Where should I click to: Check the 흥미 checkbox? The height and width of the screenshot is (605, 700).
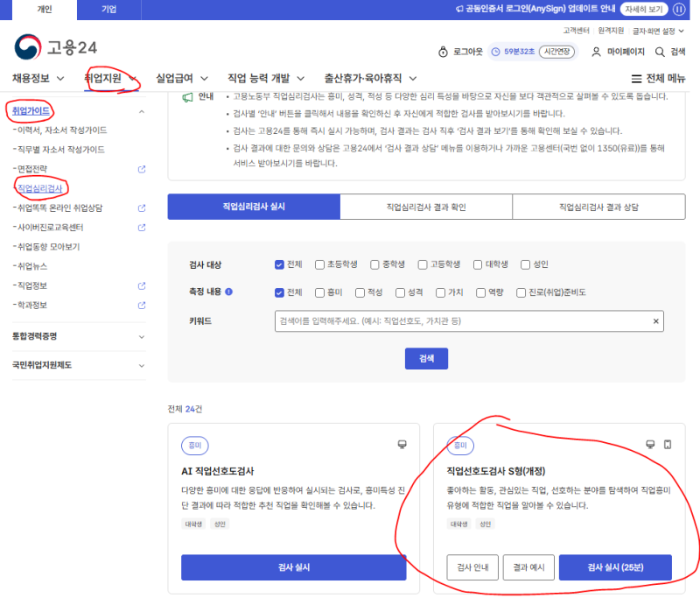pos(319,292)
